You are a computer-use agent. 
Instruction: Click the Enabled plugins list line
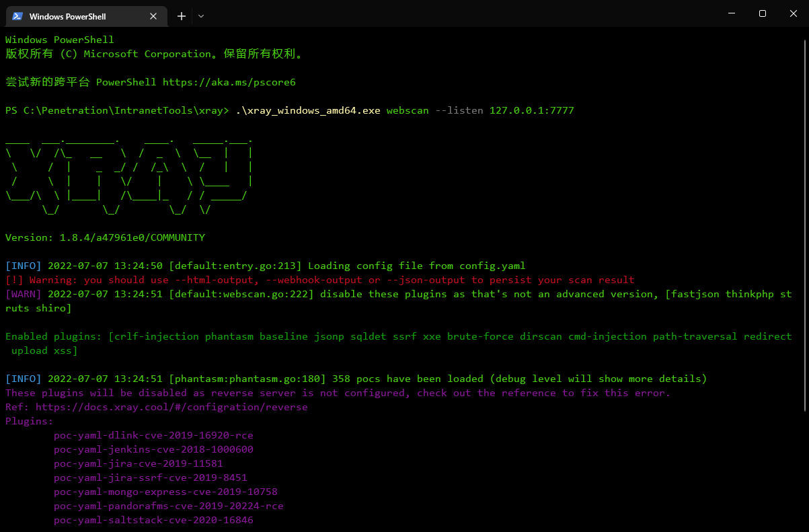coord(399,343)
